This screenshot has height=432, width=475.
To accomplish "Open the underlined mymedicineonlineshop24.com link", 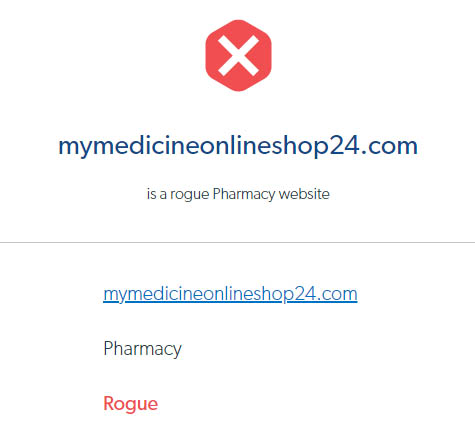I will 230,294.
